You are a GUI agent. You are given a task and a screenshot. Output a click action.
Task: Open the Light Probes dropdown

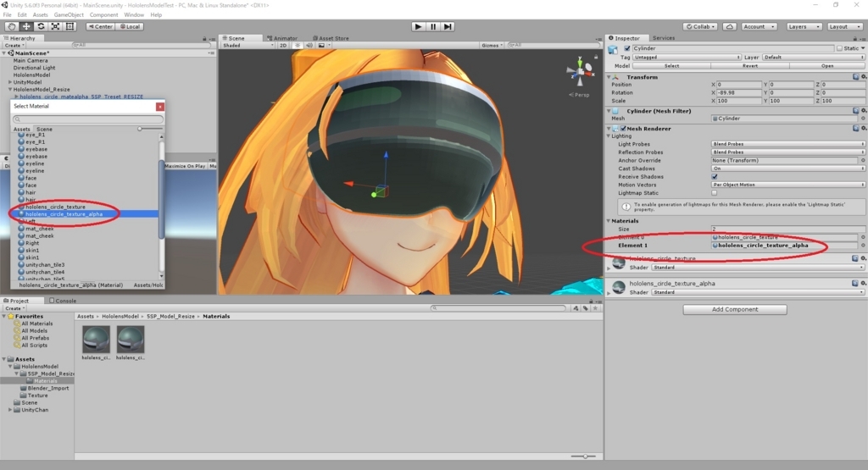coord(787,144)
